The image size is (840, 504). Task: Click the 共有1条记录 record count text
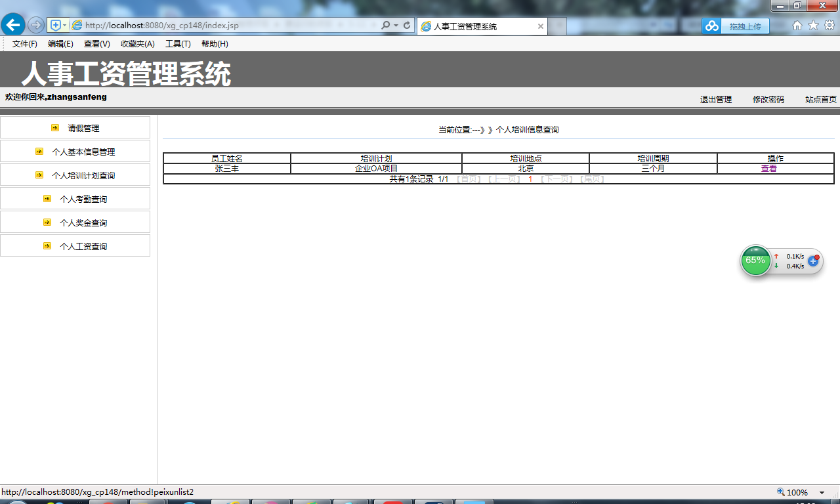(x=411, y=179)
